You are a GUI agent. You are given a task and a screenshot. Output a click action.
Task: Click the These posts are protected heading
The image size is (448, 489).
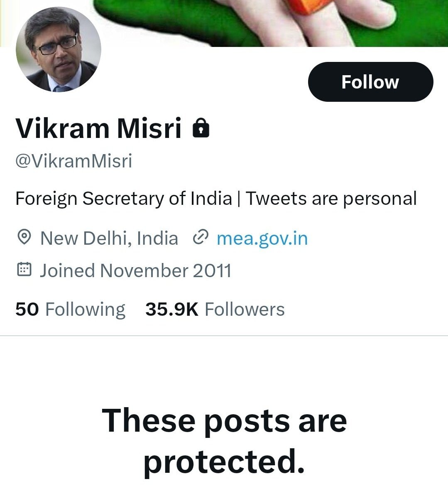pos(224,440)
